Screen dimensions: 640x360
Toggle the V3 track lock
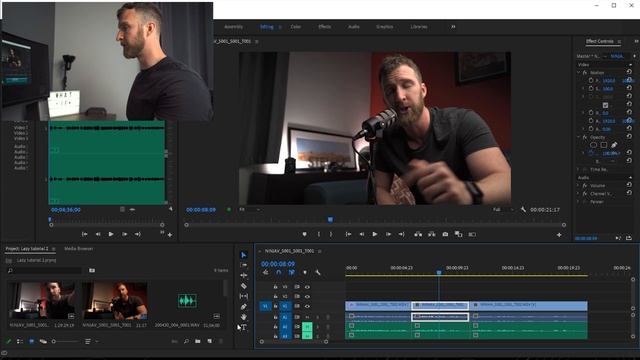276,287
